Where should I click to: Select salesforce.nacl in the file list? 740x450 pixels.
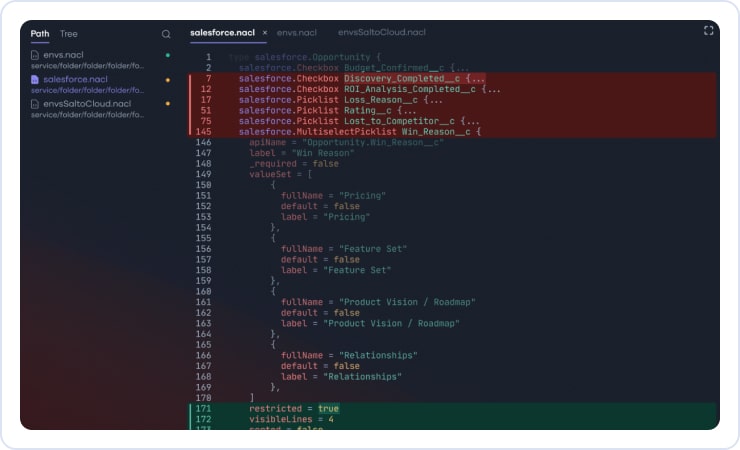point(76,79)
